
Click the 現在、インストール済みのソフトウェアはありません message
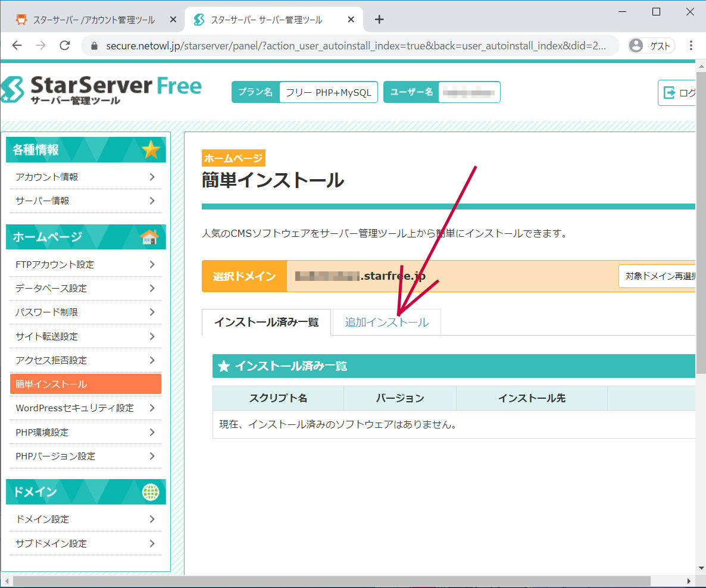pyautogui.click(x=338, y=424)
